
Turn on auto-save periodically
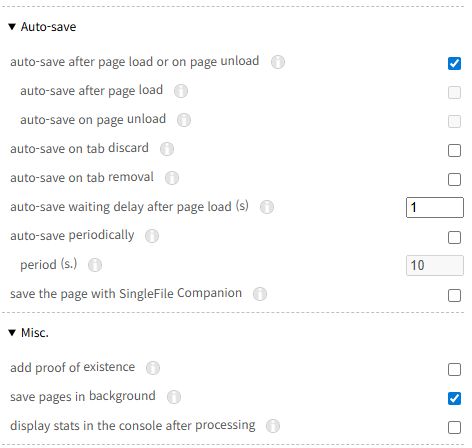pyautogui.click(x=454, y=237)
